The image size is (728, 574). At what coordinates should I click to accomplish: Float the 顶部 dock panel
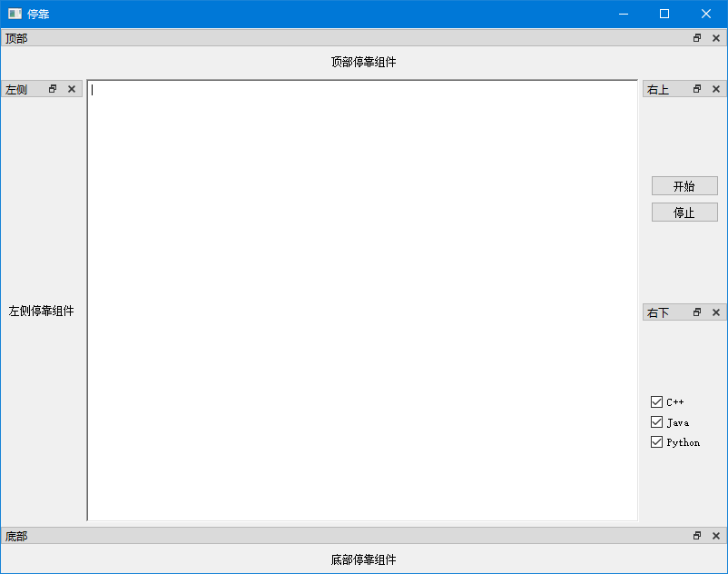tap(697, 38)
